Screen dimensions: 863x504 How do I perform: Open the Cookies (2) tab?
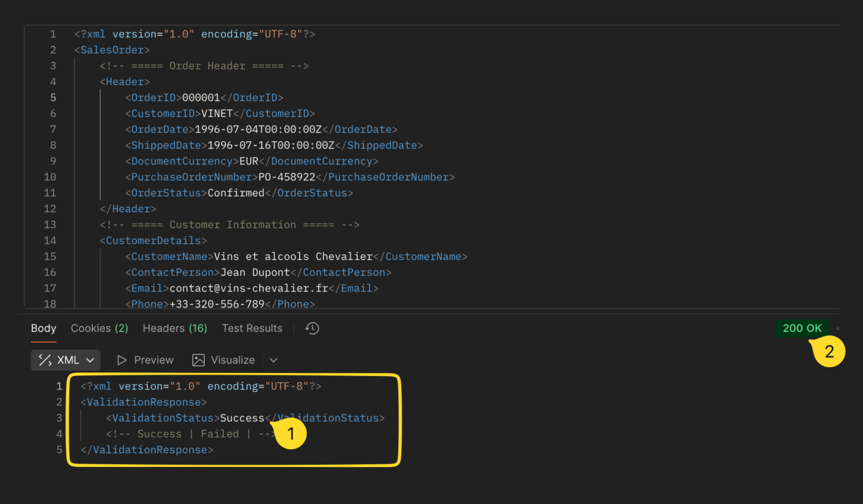[100, 328]
